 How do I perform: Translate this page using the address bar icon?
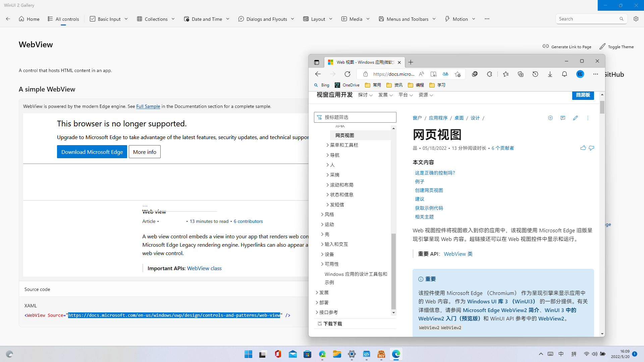445,74
